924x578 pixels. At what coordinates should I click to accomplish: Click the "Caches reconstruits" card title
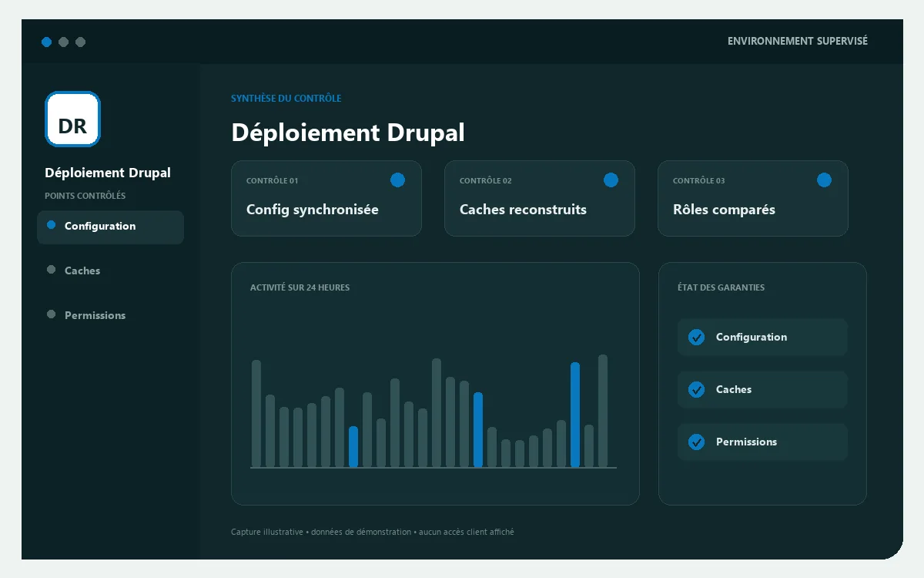(523, 210)
